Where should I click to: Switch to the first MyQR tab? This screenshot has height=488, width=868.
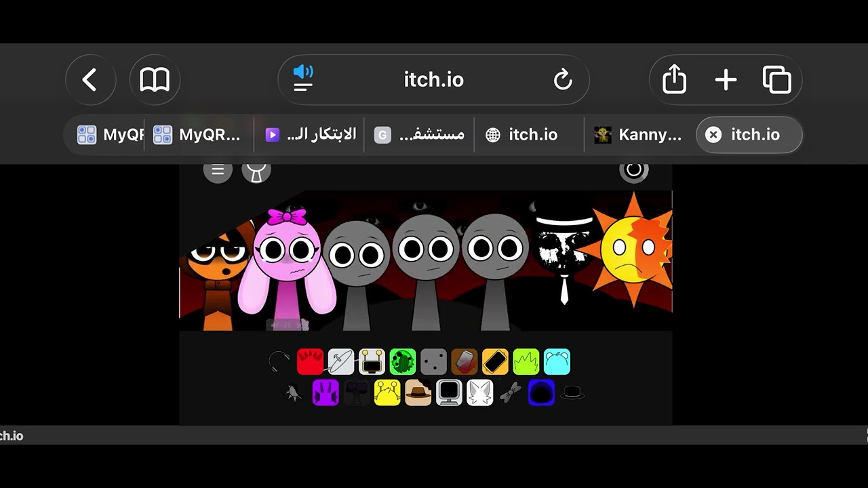point(106,135)
